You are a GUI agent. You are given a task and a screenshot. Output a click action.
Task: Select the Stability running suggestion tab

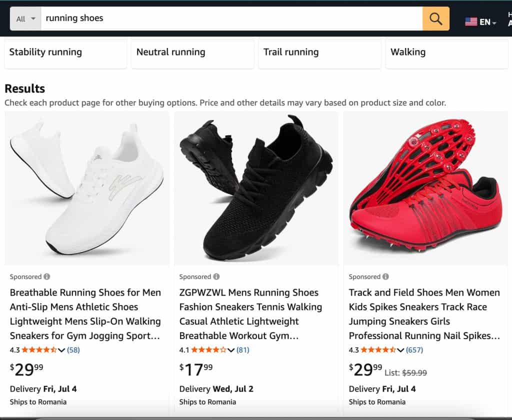point(65,52)
